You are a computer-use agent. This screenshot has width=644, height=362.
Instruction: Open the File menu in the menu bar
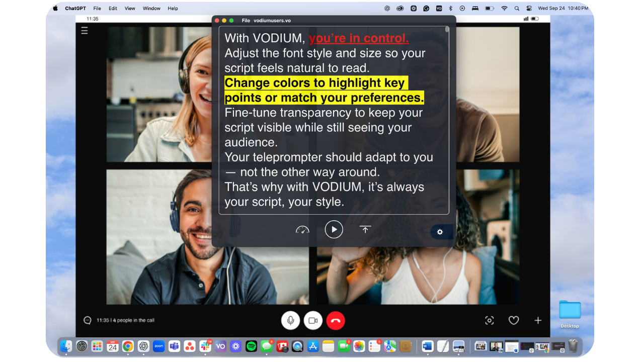coord(97,8)
